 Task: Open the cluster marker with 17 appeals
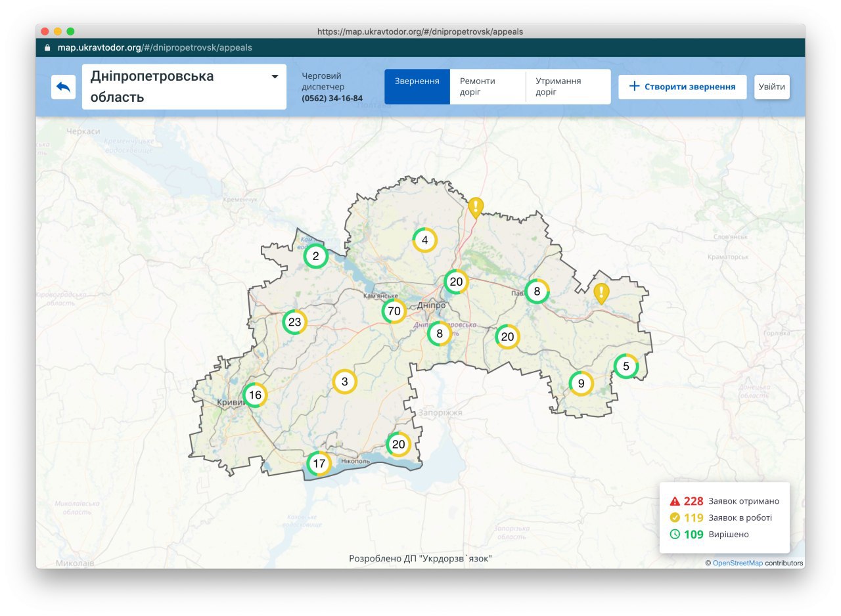319,464
